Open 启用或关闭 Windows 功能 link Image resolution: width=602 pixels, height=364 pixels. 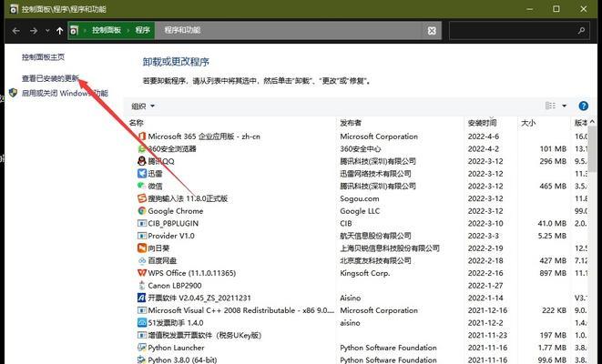65,93
